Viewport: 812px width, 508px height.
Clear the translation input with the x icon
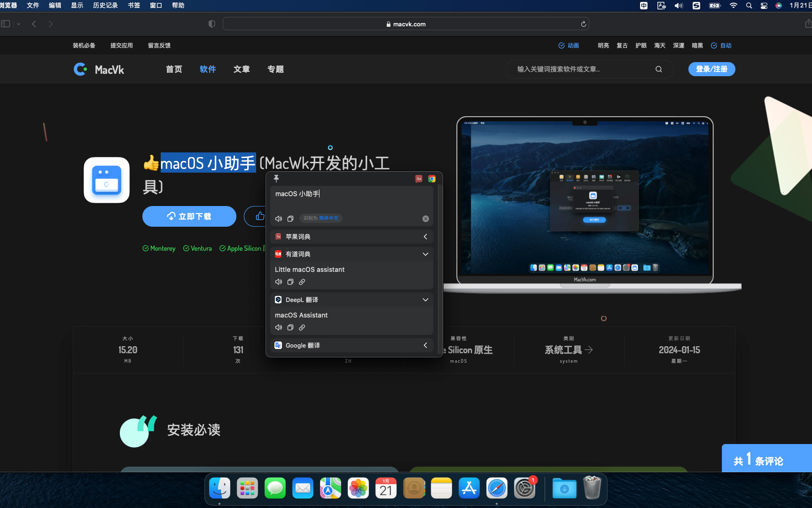click(425, 218)
